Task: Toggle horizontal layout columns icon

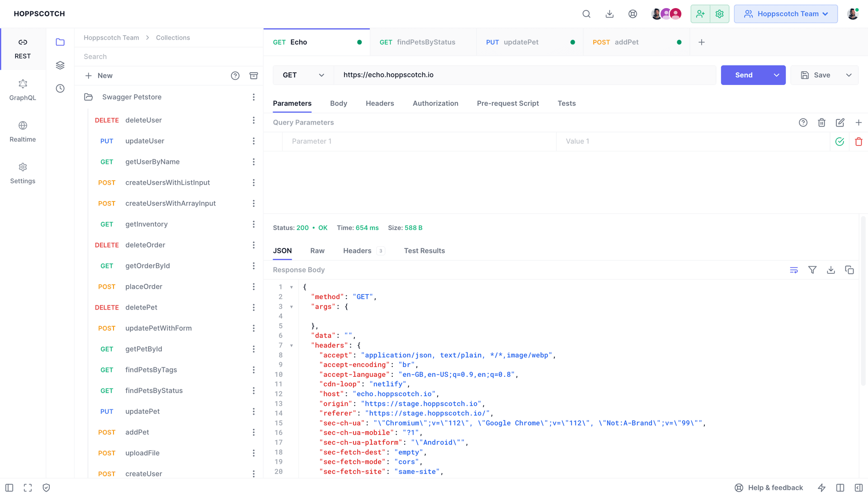Action: 840,488
